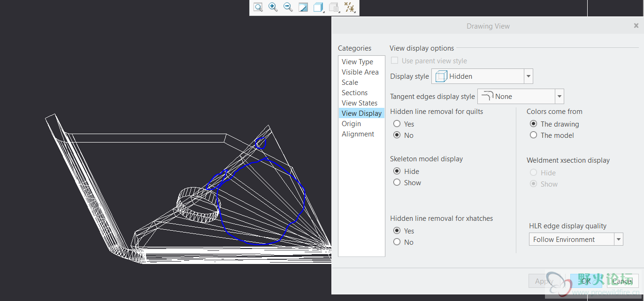Click the cylindrical boss in the wireframe

198,204
